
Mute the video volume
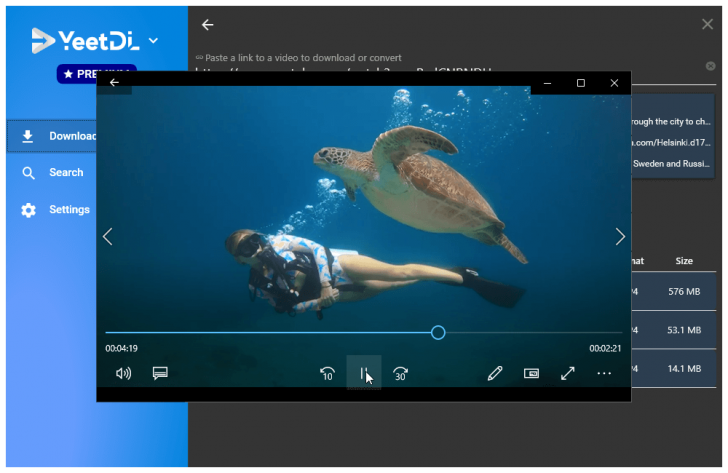[123, 373]
